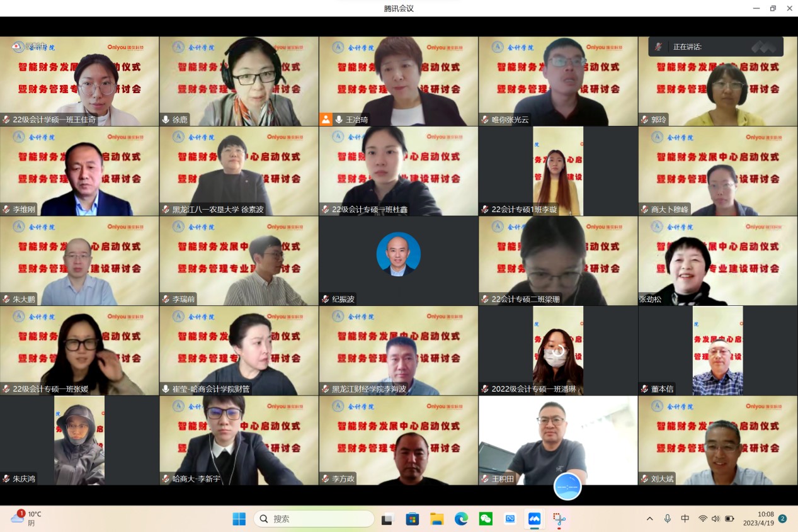The width and height of the screenshot is (798, 532).
Task: Click the taskbar search box
Action: pos(314,519)
